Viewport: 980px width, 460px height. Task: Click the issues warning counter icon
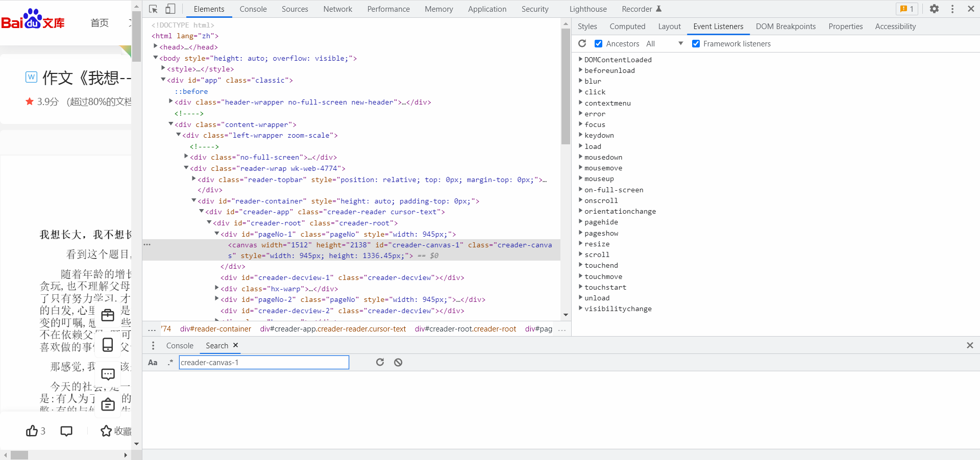[906, 9]
